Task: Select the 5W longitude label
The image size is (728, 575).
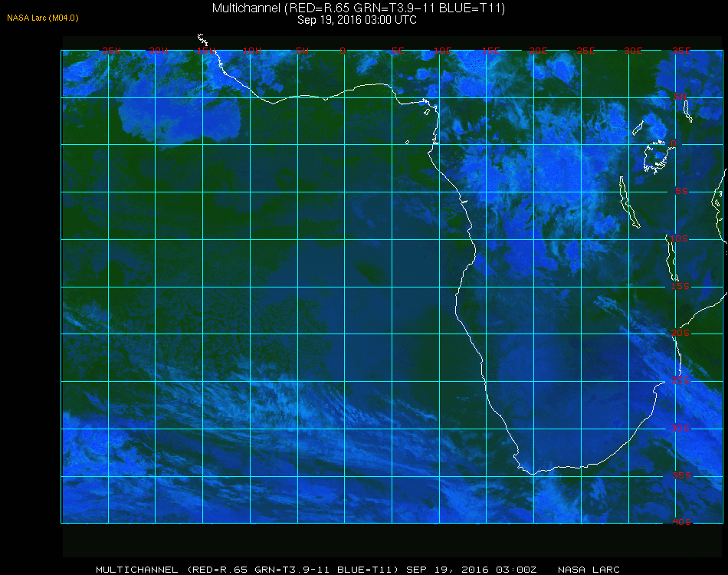Action: pos(302,51)
